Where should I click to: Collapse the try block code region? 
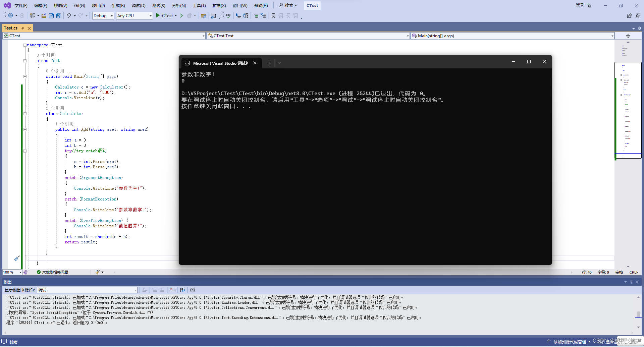pos(25,151)
